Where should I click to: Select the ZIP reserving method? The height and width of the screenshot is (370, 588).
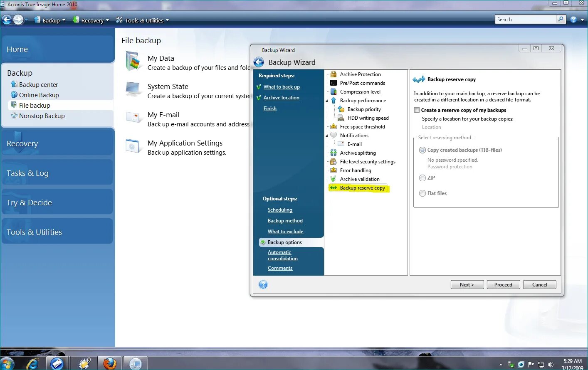pos(422,178)
